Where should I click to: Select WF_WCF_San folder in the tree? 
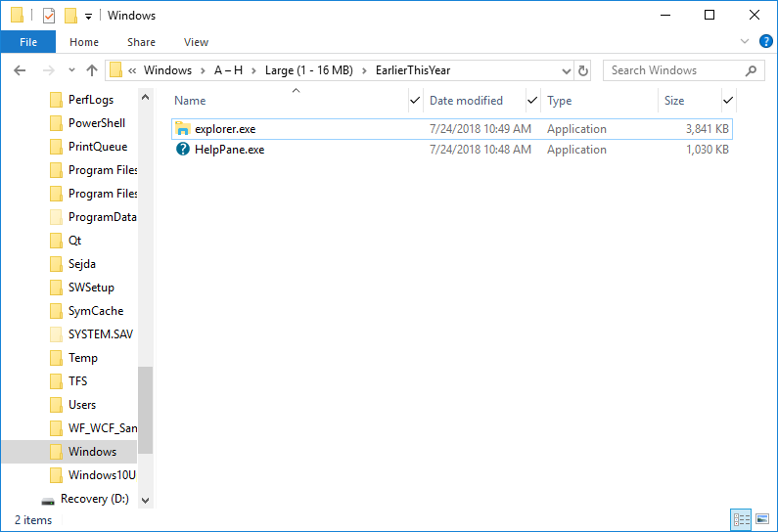103,428
